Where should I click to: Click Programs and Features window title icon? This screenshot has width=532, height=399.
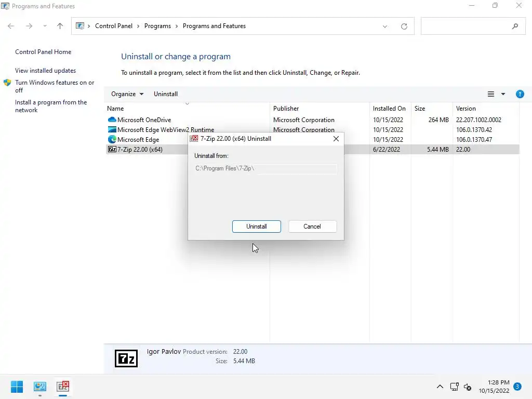coord(5,6)
